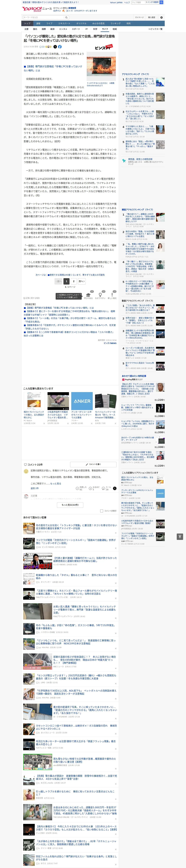Image resolution: width=186 pixels, height=868 pixels.
Task: Click the magnifier button in keyword search
Action: coord(66,17)
